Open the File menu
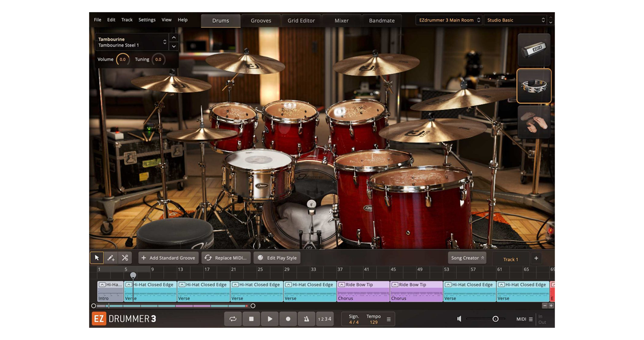 coord(98,20)
